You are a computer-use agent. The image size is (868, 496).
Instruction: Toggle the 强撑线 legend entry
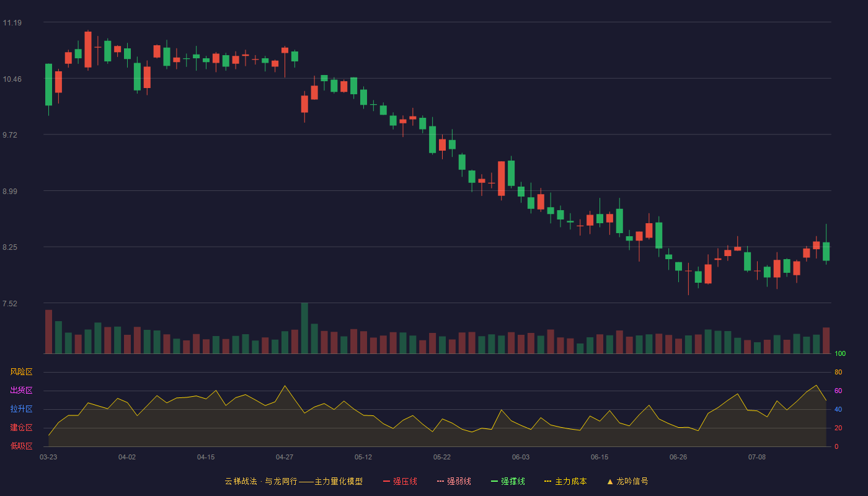click(508, 481)
